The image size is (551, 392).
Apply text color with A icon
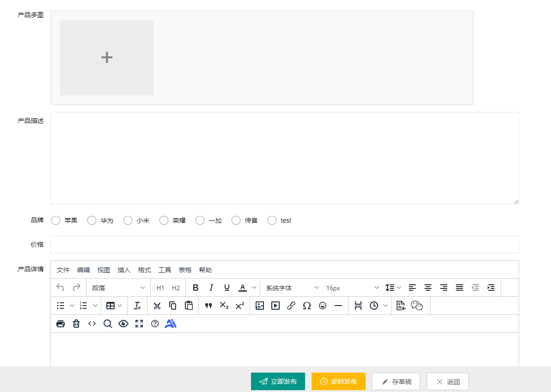click(x=243, y=288)
